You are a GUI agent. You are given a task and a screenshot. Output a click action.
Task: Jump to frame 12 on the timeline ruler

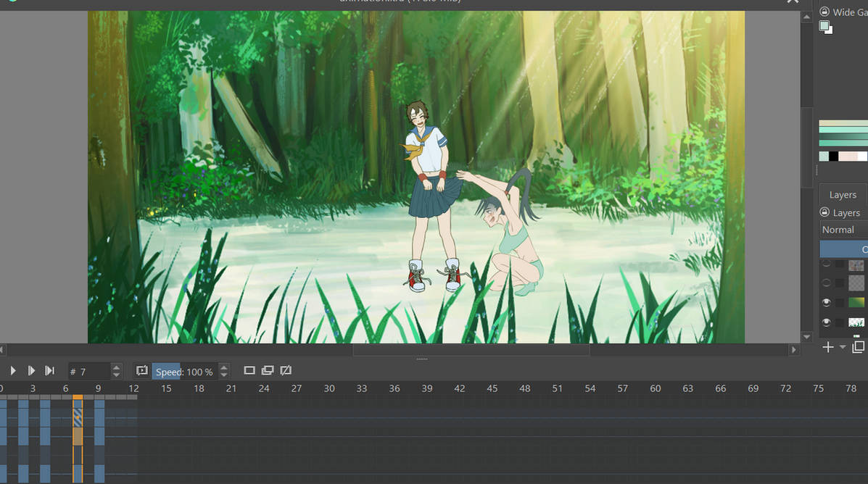pos(133,388)
